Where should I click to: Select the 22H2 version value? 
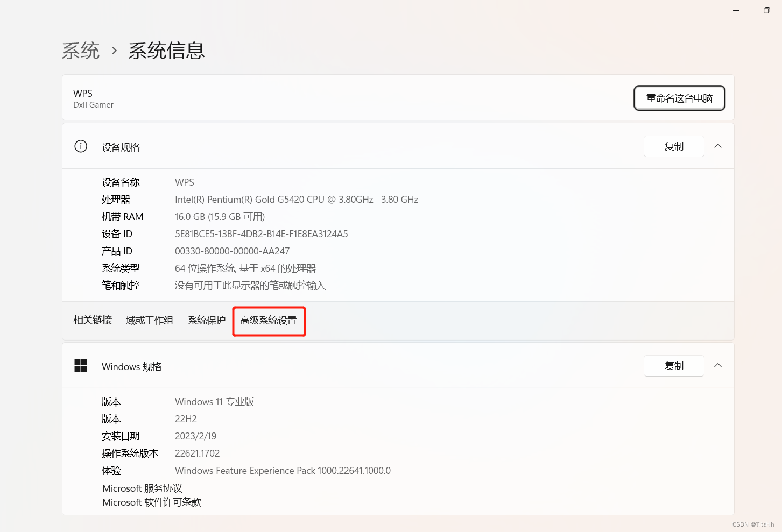click(186, 419)
